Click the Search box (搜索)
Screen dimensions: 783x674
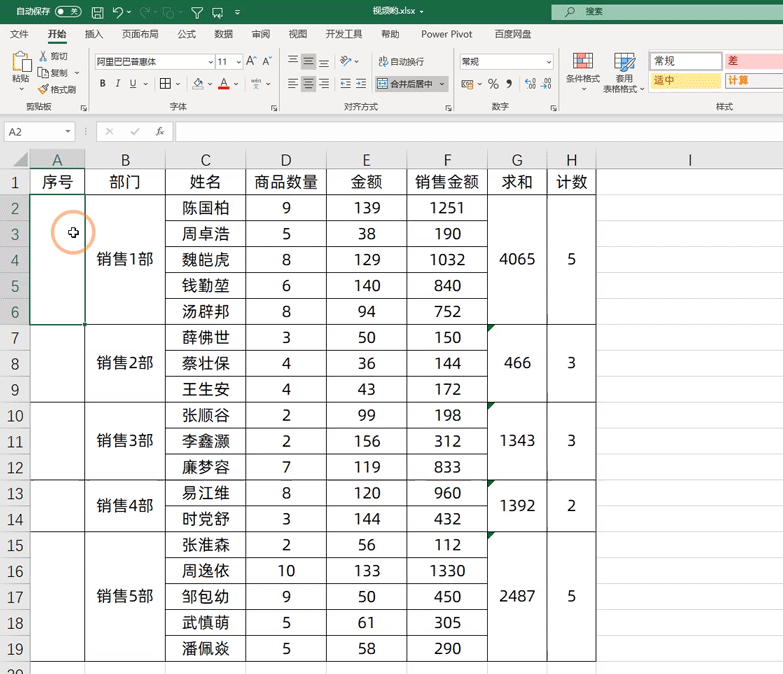(667, 11)
